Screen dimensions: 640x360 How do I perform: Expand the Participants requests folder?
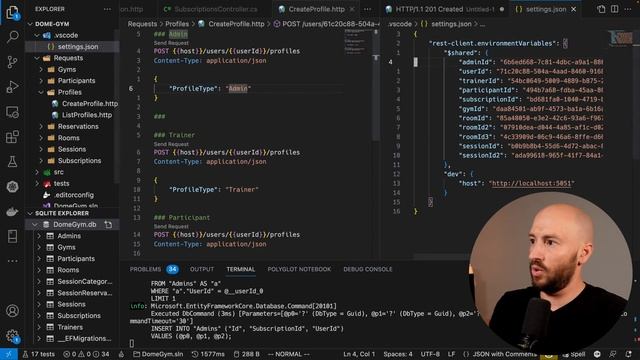[41, 81]
